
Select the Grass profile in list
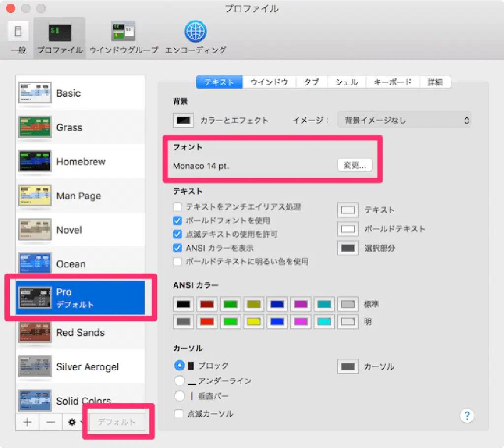point(69,128)
